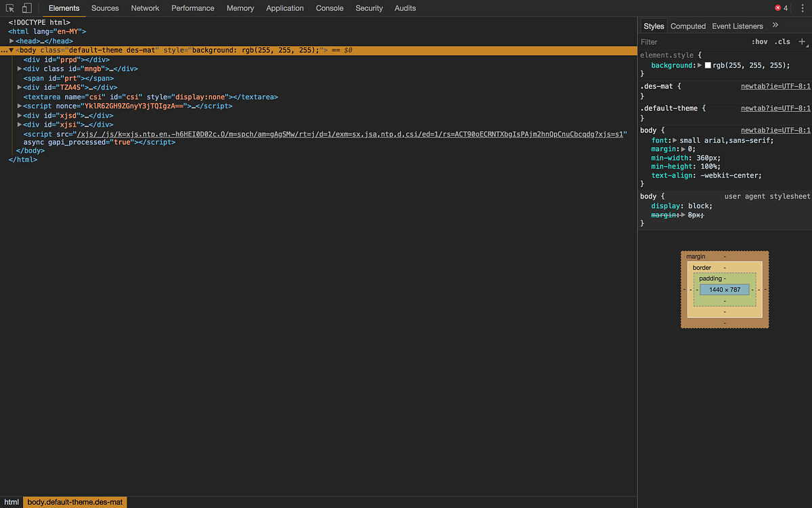
Task: Select the inspect element cursor icon
Action: [11, 8]
